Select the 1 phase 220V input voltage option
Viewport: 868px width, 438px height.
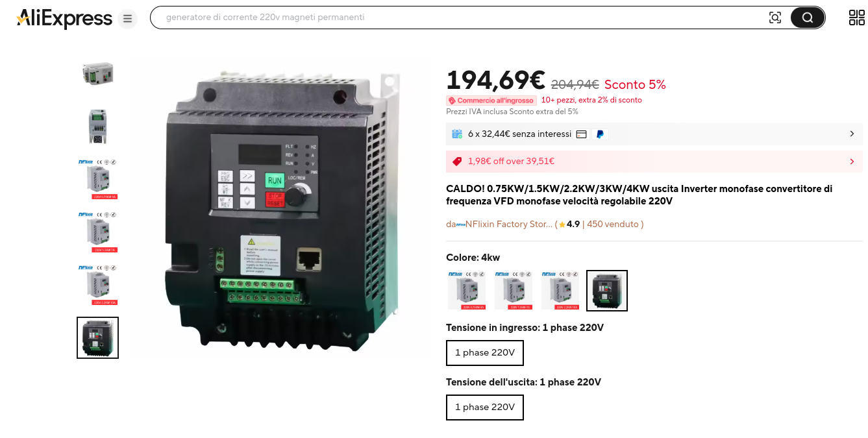(485, 353)
